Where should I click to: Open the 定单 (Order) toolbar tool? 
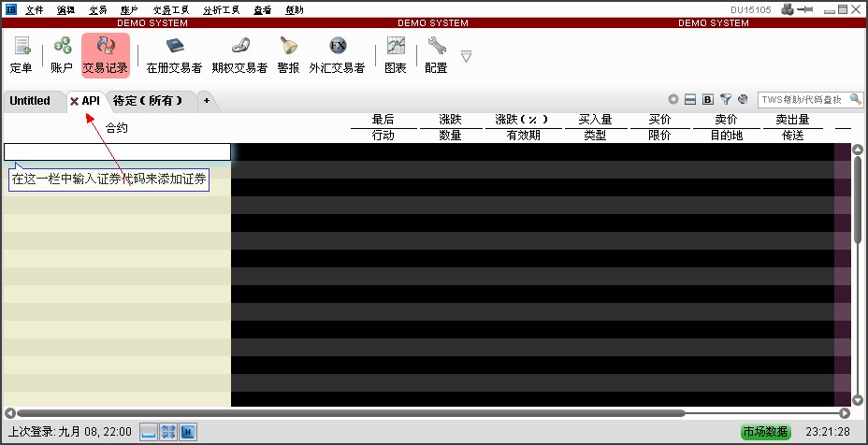click(x=21, y=55)
